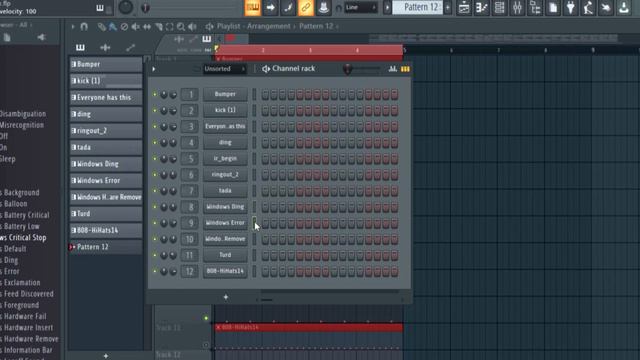Open the Bumper channel button

point(225,94)
